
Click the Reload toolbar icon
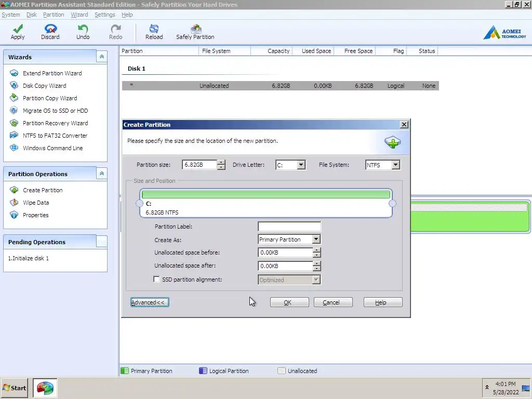(154, 29)
